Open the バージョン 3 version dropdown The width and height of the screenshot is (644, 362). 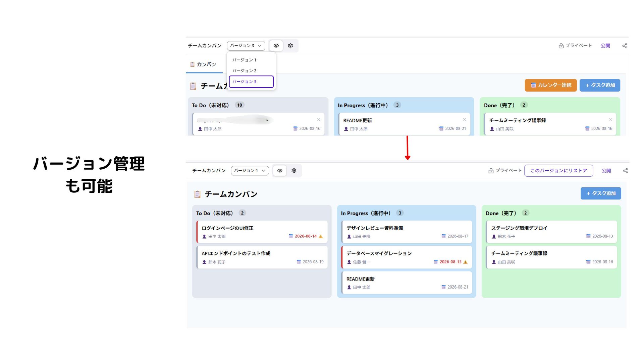246,46
